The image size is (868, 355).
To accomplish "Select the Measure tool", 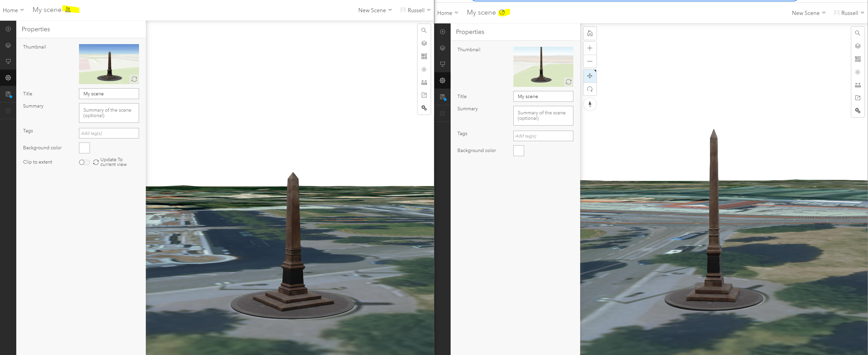I will click(424, 82).
